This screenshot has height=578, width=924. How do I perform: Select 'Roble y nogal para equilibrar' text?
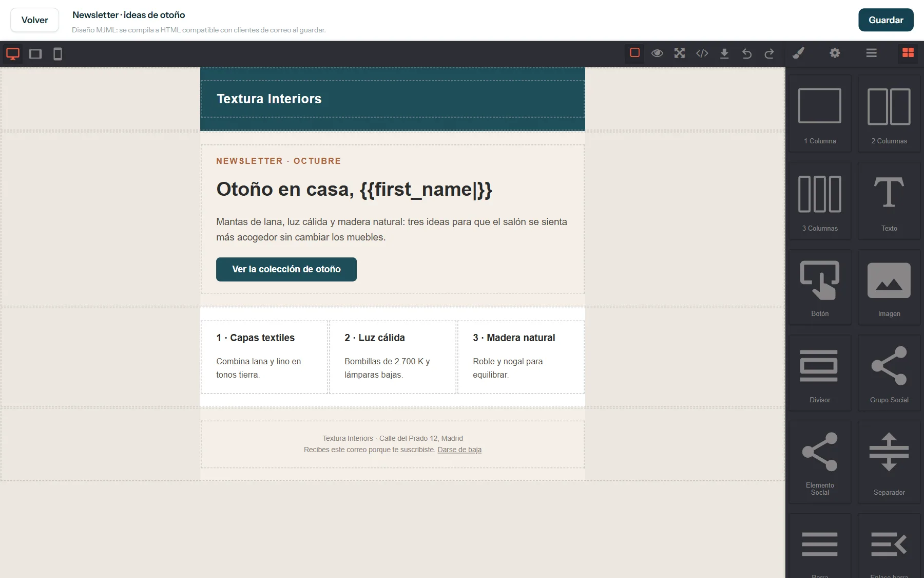(508, 368)
